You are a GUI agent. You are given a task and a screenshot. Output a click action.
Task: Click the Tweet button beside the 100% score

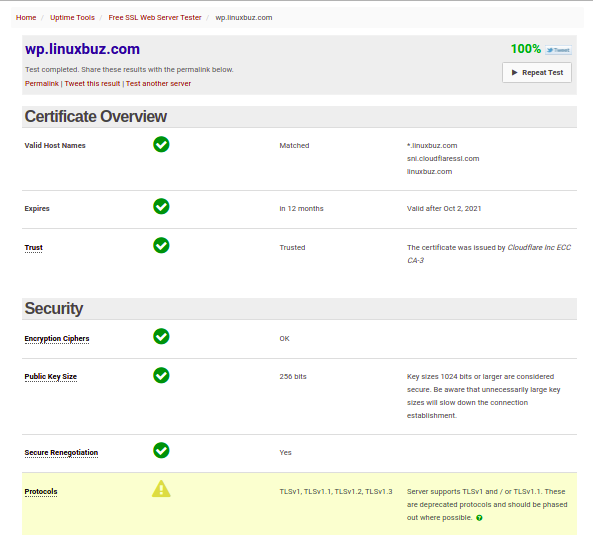point(558,50)
